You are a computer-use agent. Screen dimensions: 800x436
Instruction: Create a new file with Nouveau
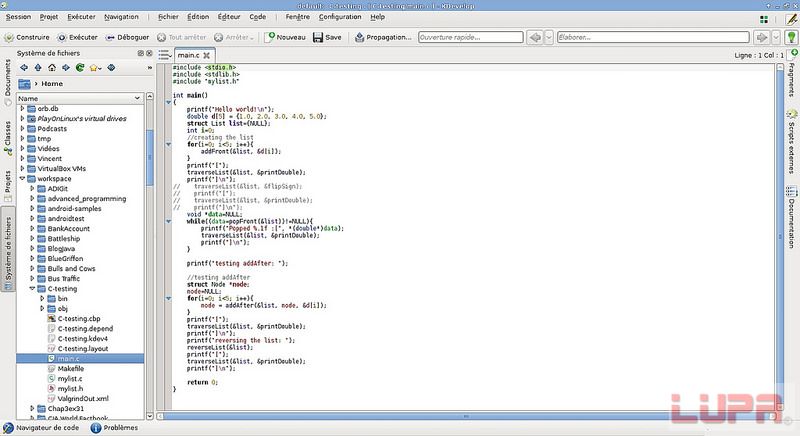tap(285, 37)
